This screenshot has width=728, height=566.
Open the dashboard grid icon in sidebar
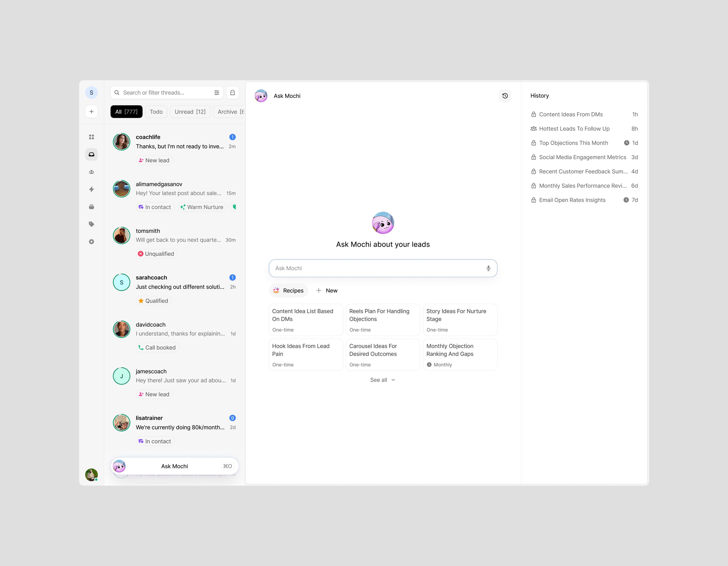click(x=91, y=137)
